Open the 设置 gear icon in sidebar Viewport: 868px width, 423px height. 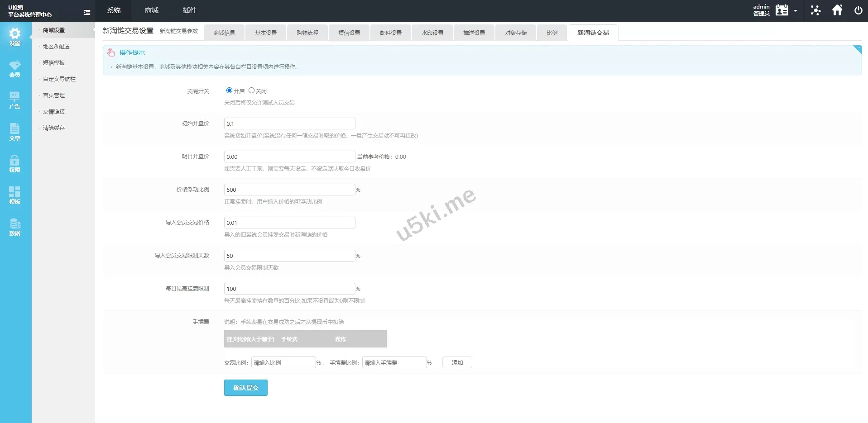[15, 37]
